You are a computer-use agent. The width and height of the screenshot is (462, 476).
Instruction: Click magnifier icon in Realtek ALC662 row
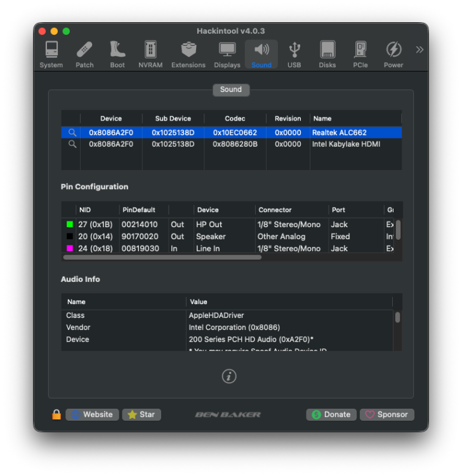point(72,133)
